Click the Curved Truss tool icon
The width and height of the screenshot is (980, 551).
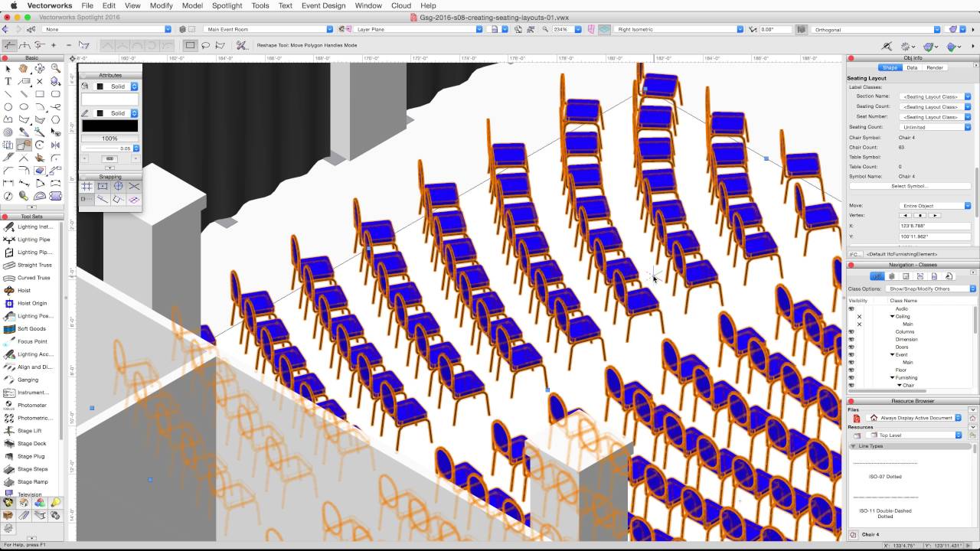(x=9, y=278)
